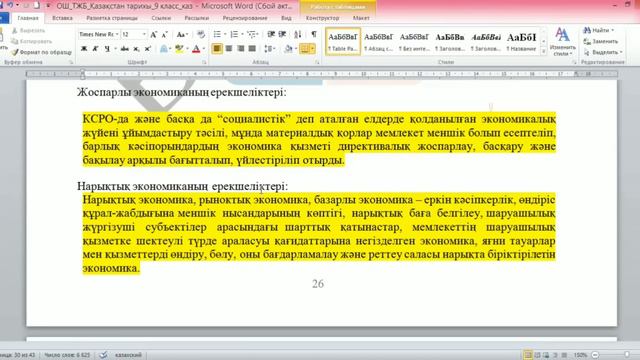This screenshot has width=640, height=360.
Task: Open Clipboard pane launcher
Action: (x=71, y=62)
